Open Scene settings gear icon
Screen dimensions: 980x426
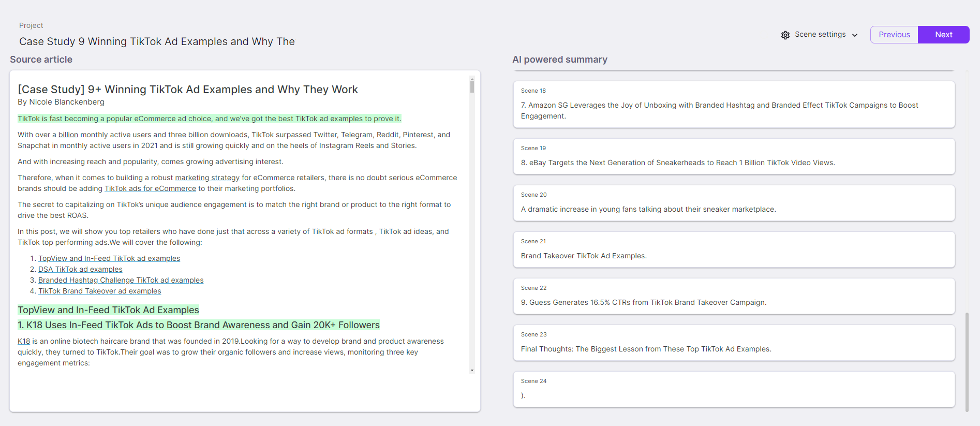[x=785, y=35]
